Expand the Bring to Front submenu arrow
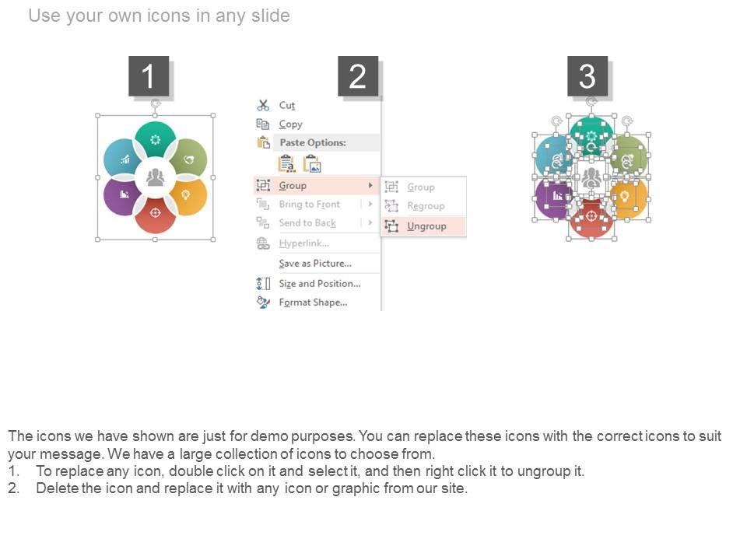The width and height of the screenshot is (747, 560). point(370,204)
